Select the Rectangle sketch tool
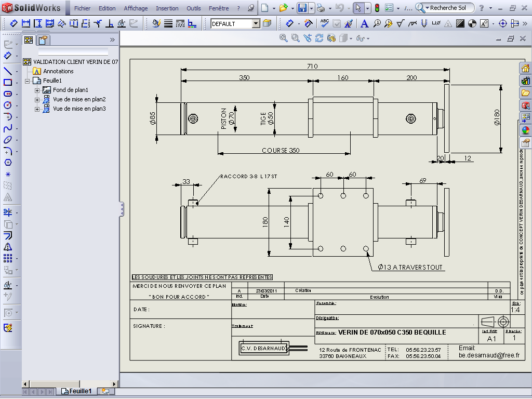 pos(8,83)
